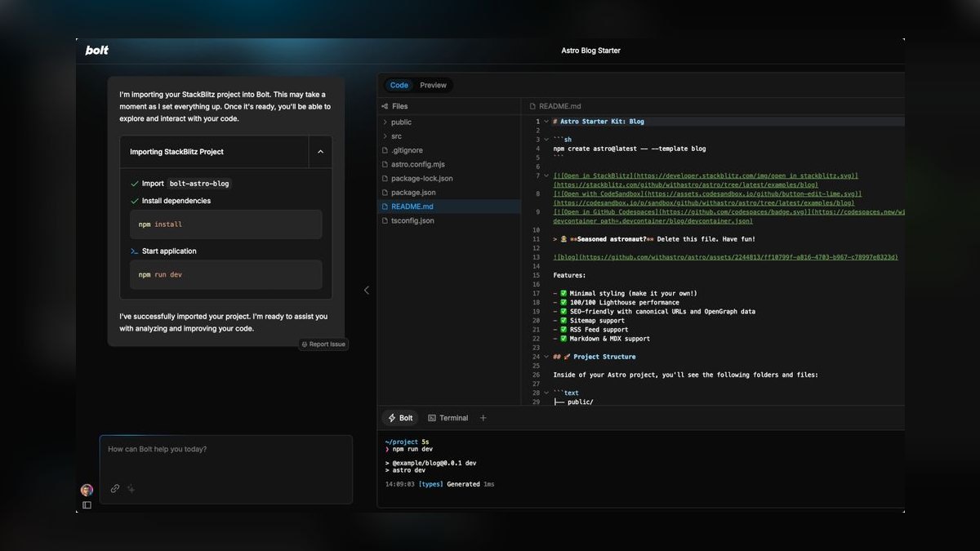Click the package.json file icon

click(x=385, y=193)
